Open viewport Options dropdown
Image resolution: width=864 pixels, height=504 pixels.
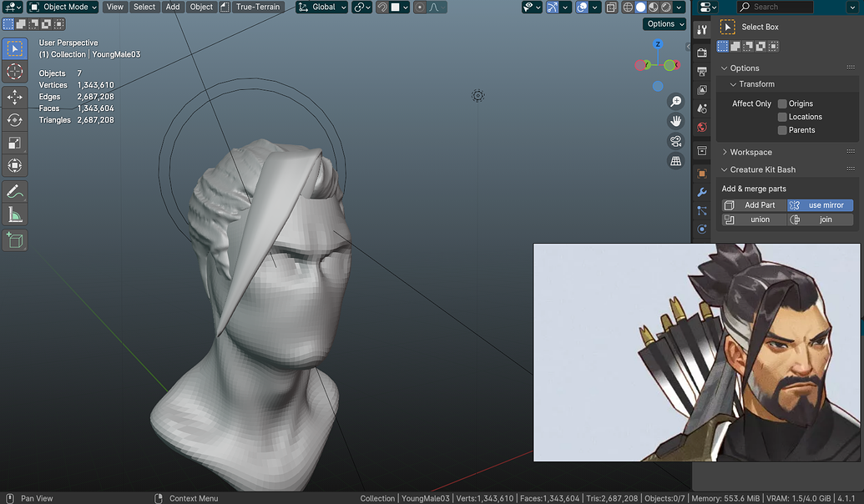coord(664,23)
